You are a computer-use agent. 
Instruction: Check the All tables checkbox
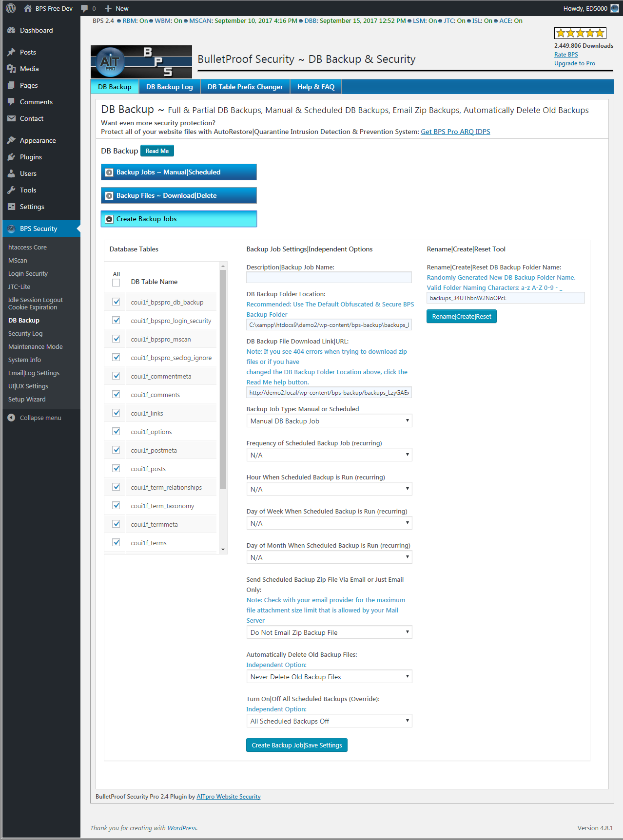[x=116, y=283]
